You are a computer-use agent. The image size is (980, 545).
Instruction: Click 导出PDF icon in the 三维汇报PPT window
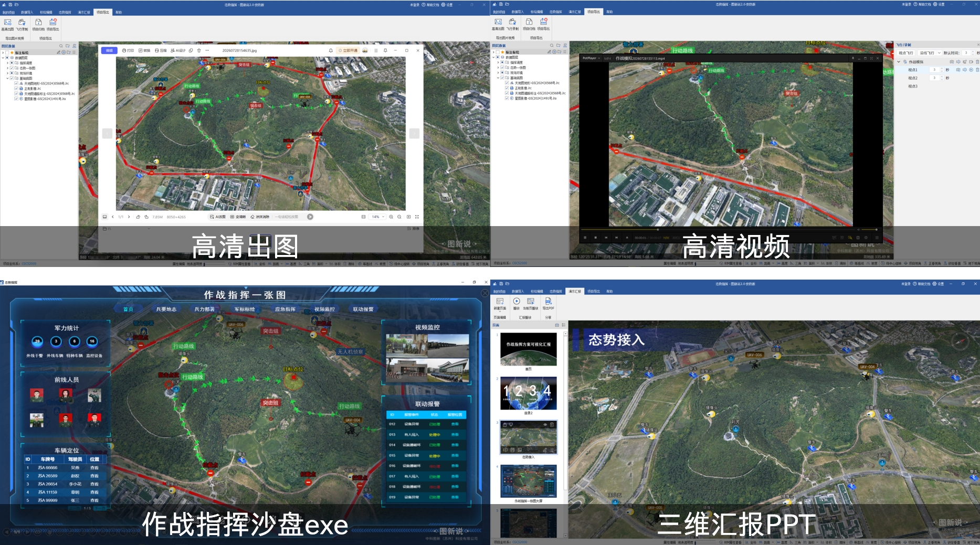(548, 302)
